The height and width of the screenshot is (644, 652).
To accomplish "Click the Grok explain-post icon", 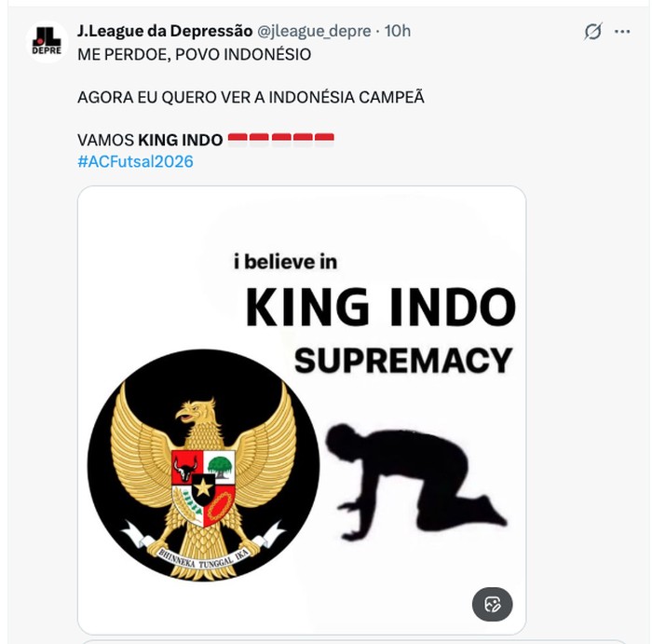I will click(592, 31).
